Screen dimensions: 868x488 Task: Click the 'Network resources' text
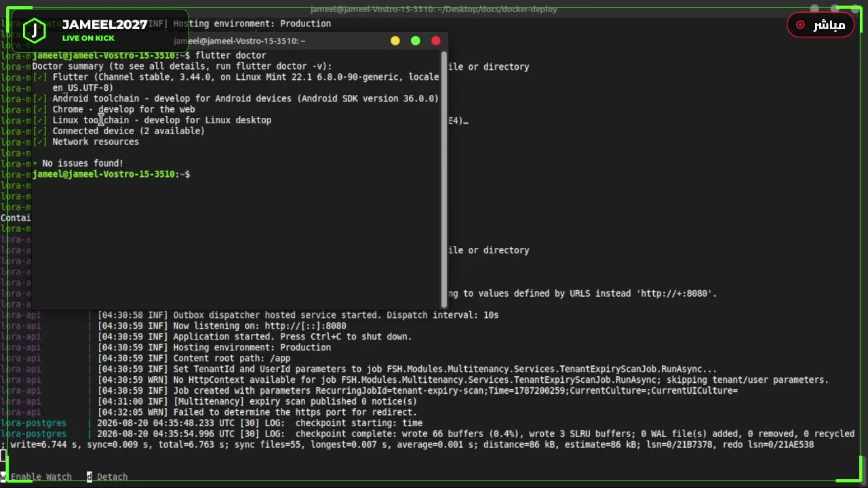tap(96, 142)
